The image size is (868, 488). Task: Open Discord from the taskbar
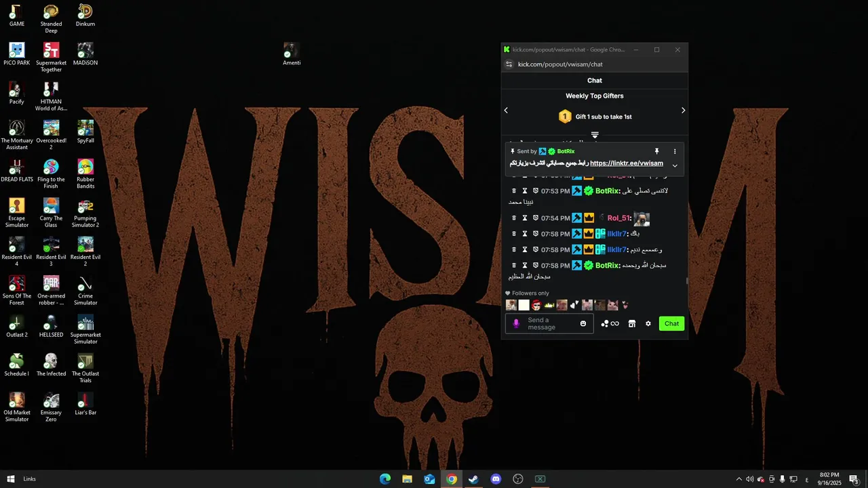[x=496, y=479]
